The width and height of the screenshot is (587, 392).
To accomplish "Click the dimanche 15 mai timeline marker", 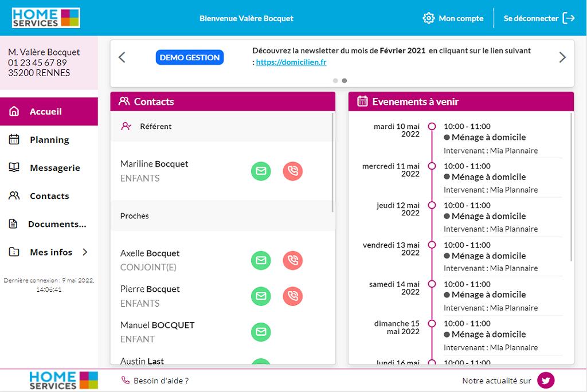I will coord(432,323).
